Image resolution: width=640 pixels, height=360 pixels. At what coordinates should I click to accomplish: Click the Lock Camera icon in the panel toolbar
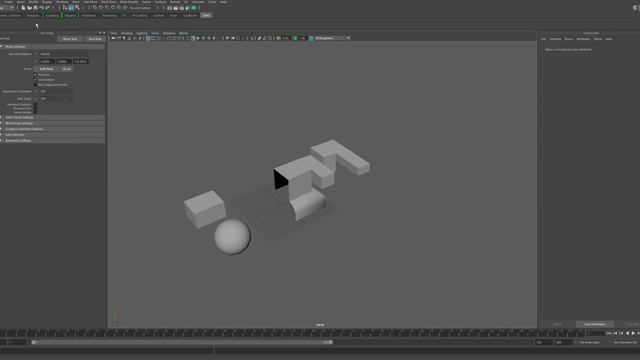pos(119,38)
